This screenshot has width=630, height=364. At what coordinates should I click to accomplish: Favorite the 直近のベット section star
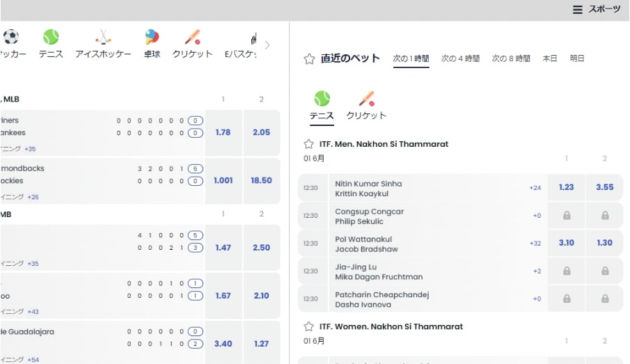[x=309, y=58]
